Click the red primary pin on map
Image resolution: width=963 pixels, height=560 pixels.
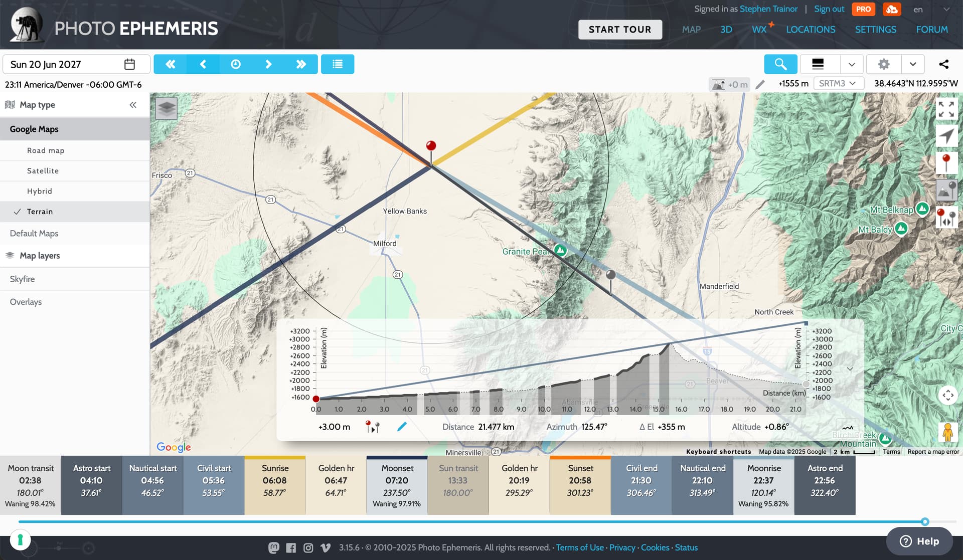[x=431, y=146]
